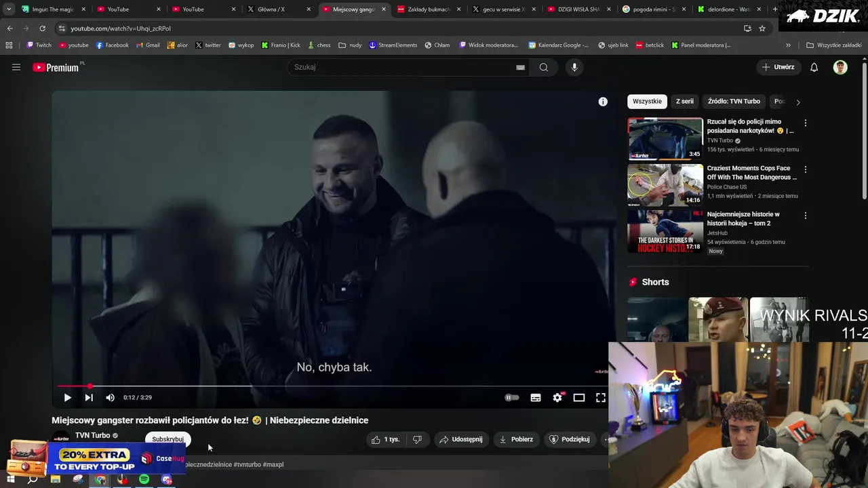Image resolution: width=868 pixels, height=488 pixels.
Task: Switch to pogoda rimini tab
Action: pyautogui.click(x=654, y=9)
